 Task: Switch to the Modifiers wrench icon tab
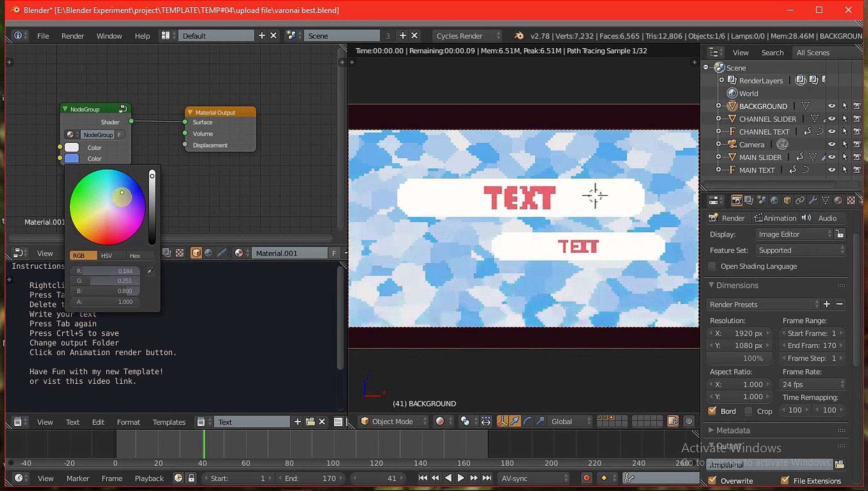[813, 201]
